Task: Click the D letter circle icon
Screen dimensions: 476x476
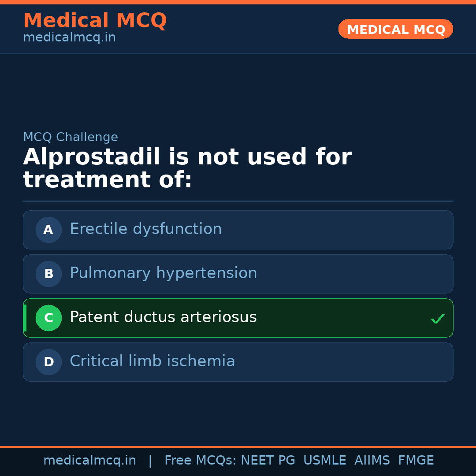Action: tap(48, 362)
